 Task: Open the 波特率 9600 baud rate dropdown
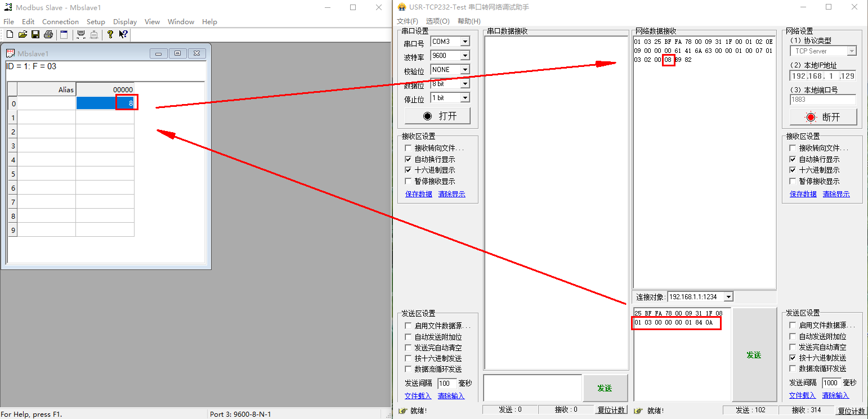(x=465, y=56)
